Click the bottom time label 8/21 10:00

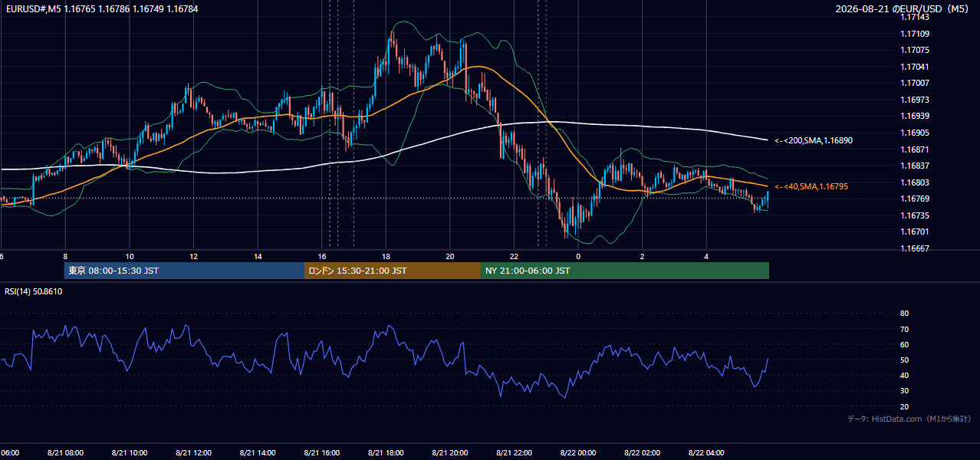point(130,453)
